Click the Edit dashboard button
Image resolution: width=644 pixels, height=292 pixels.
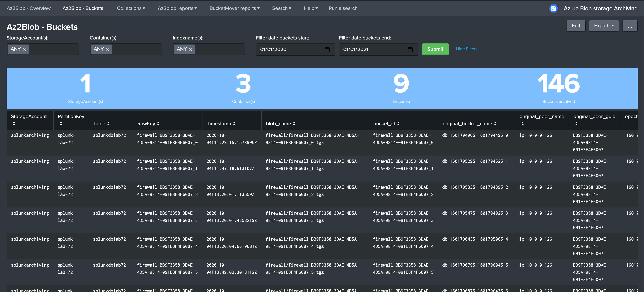[576, 25]
